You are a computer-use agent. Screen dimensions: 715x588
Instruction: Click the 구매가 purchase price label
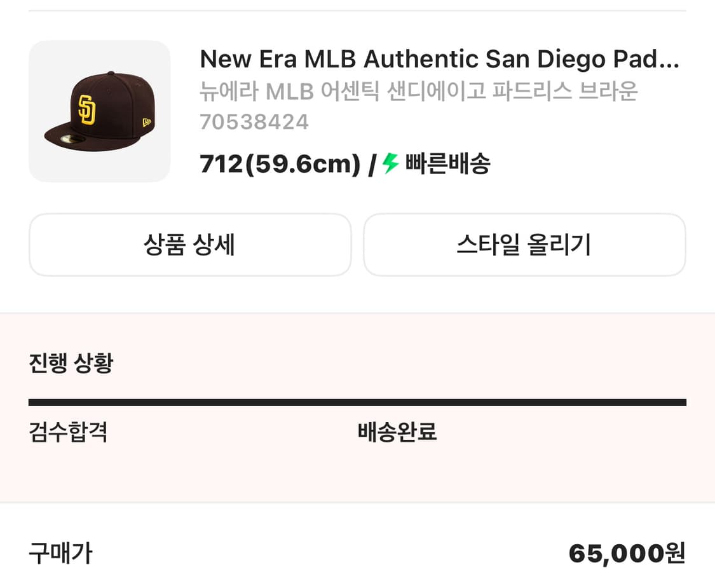(60, 554)
